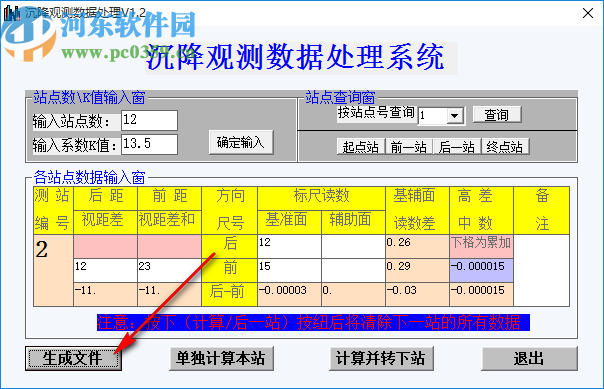Image resolution: width=604 pixels, height=389 pixels.
Task: Click the 下格为累加 cell
Action: click(481, 246)
